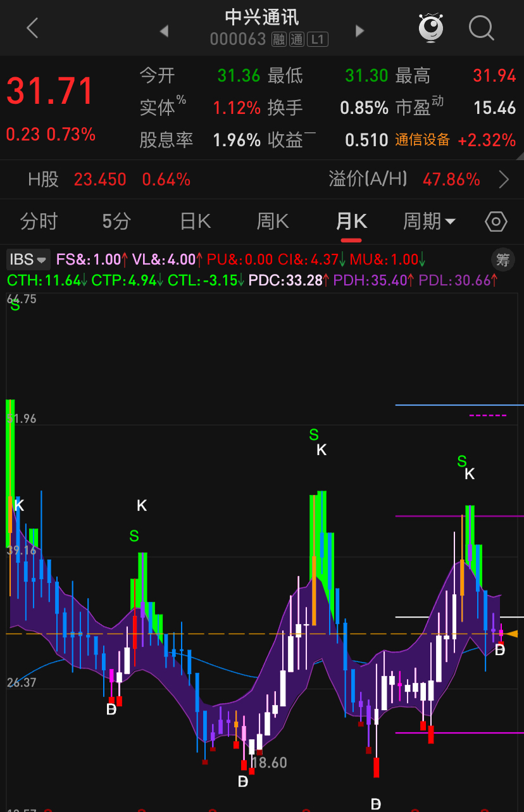Switch to the 分时 tab
524x812 pixels.
(39, 222)
